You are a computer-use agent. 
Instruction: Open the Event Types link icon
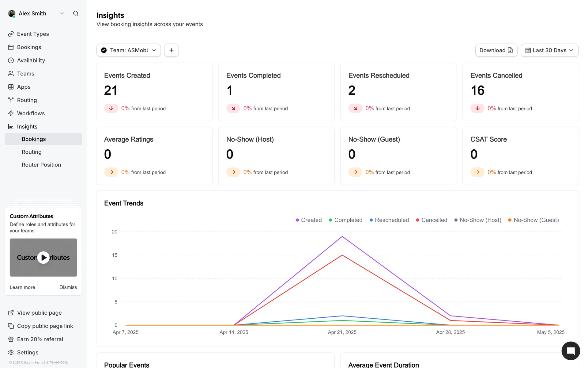[11, 34]
